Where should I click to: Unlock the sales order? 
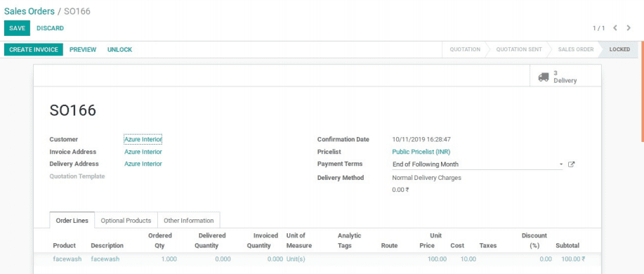(x=119, y=50)
